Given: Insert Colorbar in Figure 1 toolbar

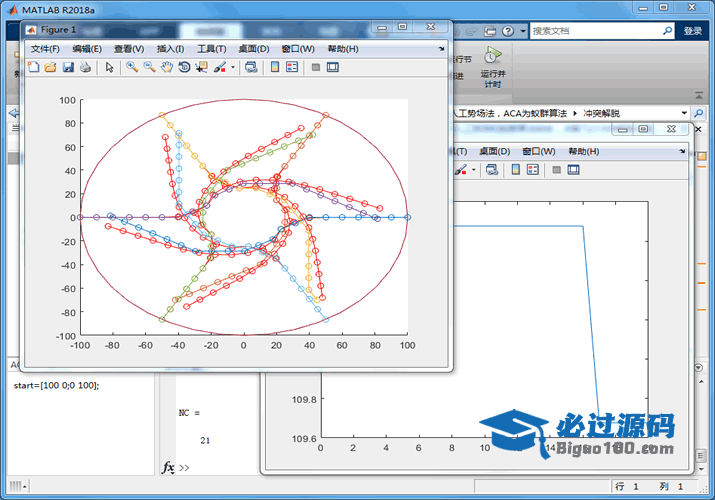Looking at the screenshot, I should click(275, 67).
